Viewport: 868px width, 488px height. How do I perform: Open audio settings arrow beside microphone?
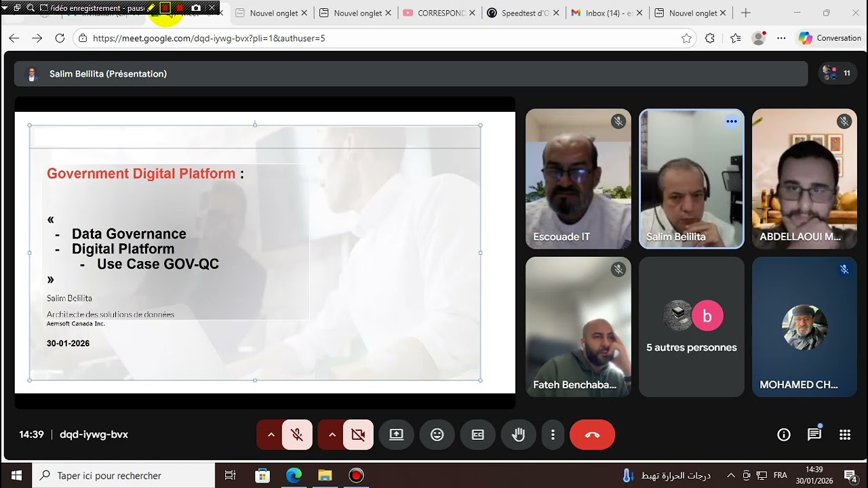[271, 435]
